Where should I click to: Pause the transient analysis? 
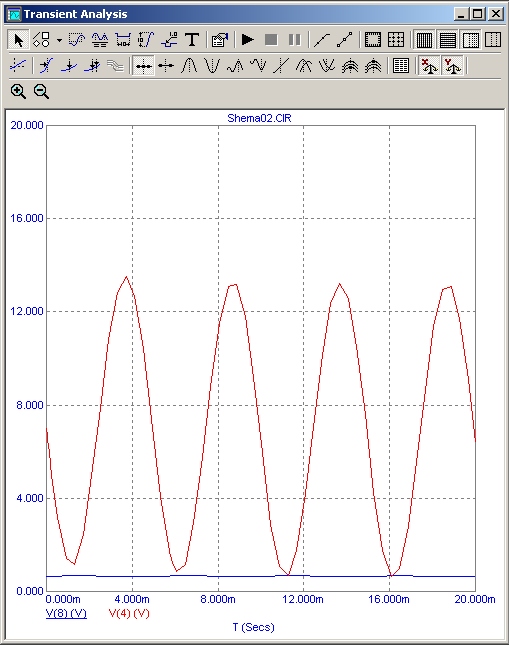coord(295,40)
